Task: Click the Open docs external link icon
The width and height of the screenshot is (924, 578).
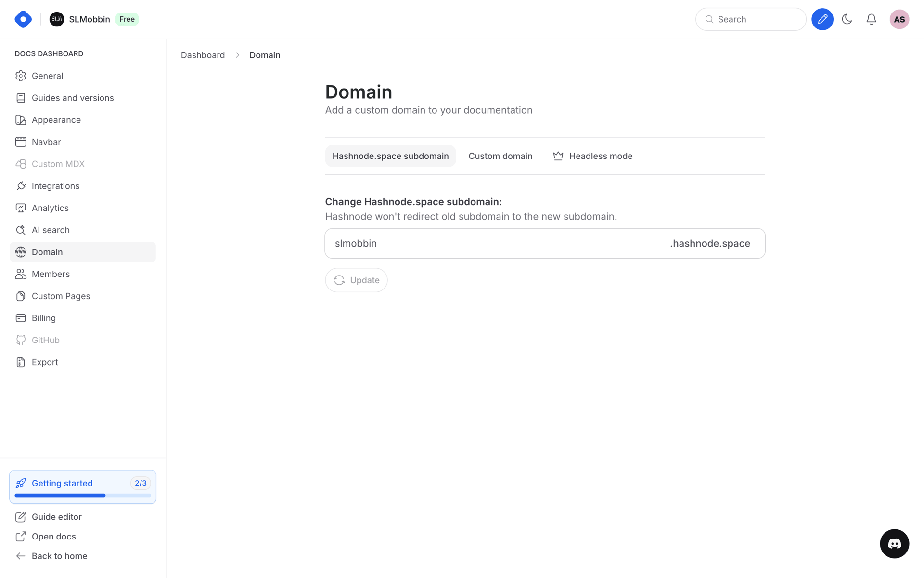Action: (x=21, y=537)
